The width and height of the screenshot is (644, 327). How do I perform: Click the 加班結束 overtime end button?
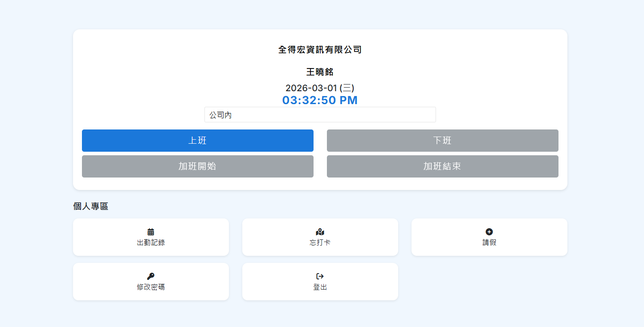pos(442,166)
